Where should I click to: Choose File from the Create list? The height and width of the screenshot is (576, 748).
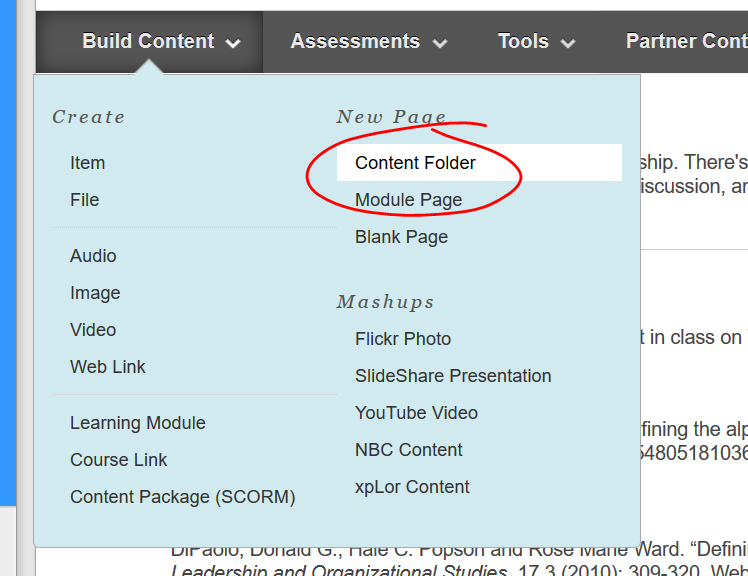coord(85,200)
